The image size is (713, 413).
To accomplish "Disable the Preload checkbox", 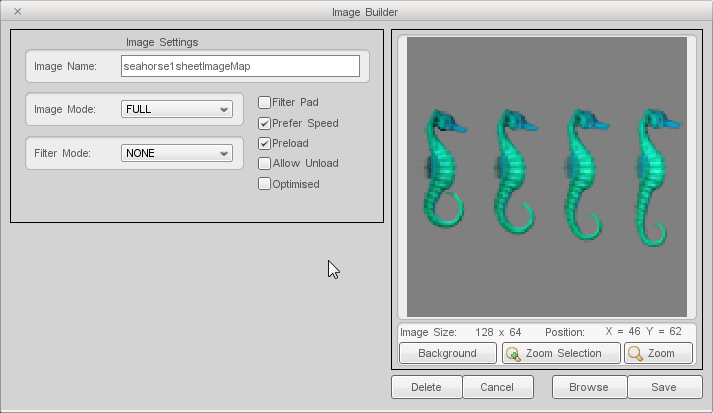I will click(264, 143).
